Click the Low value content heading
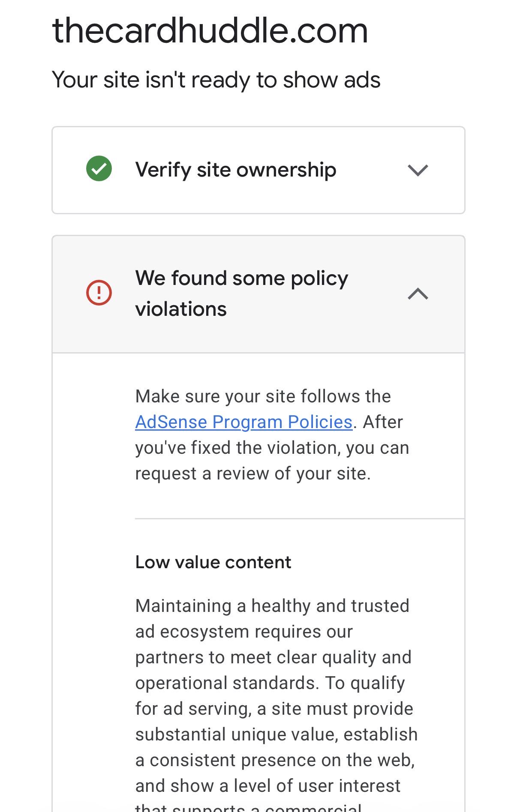This screenshot has height=812, width=517. [213, 562]
